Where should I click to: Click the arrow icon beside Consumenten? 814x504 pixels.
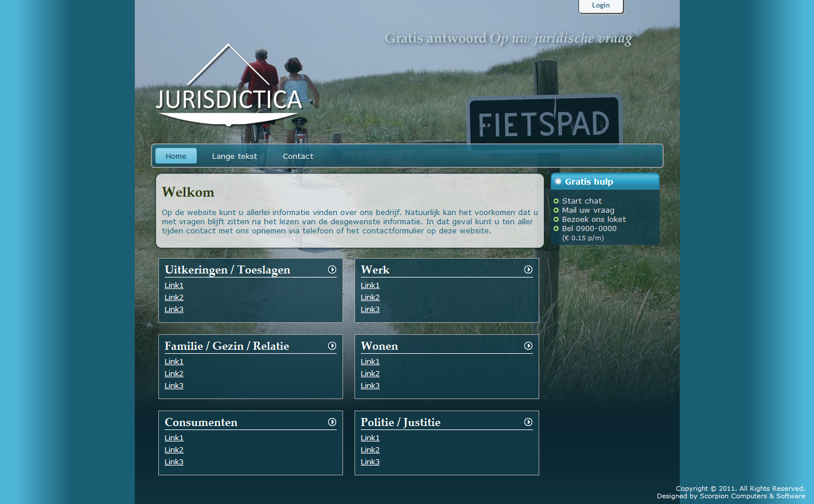coord(332,422)
